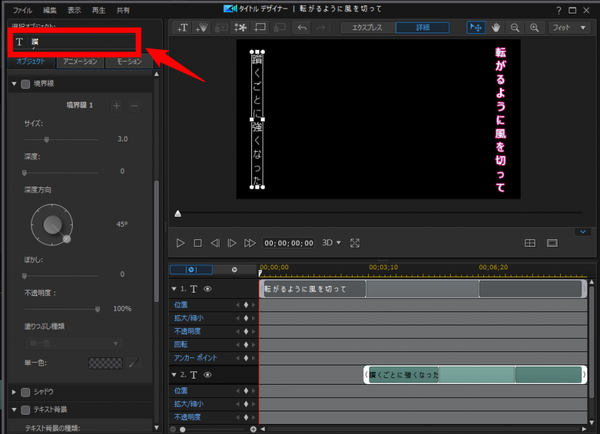Hide text track 1 with eye icon

point(207,289)
